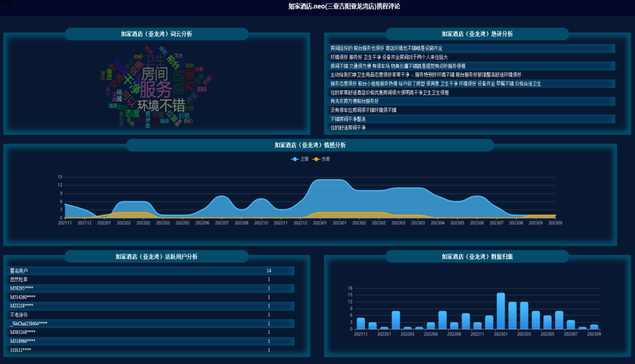
Task: Select the word 干净 in word cloud
Action: point(131,82)
